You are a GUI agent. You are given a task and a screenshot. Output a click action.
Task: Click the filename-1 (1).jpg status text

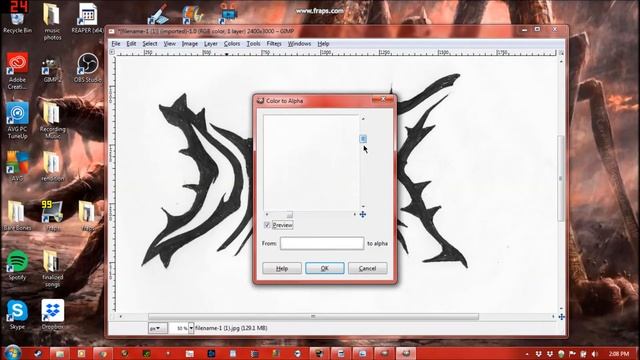tap(231, 328)
